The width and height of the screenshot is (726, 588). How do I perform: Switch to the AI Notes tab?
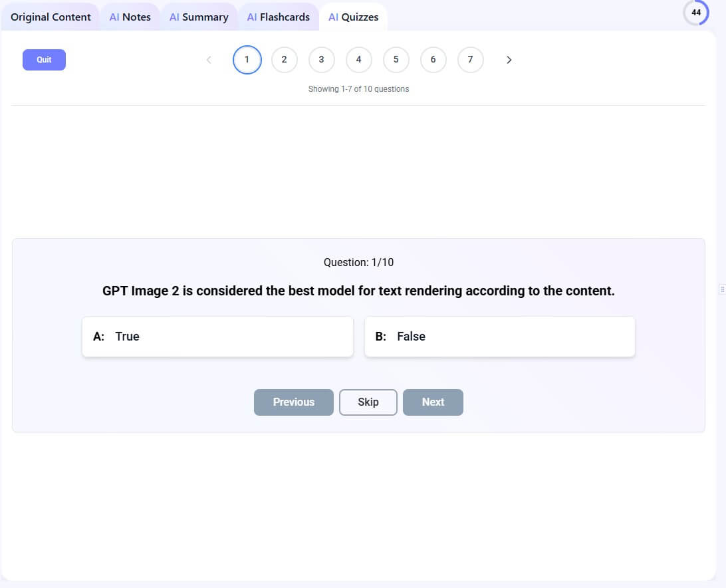click(x=130, y=17)
